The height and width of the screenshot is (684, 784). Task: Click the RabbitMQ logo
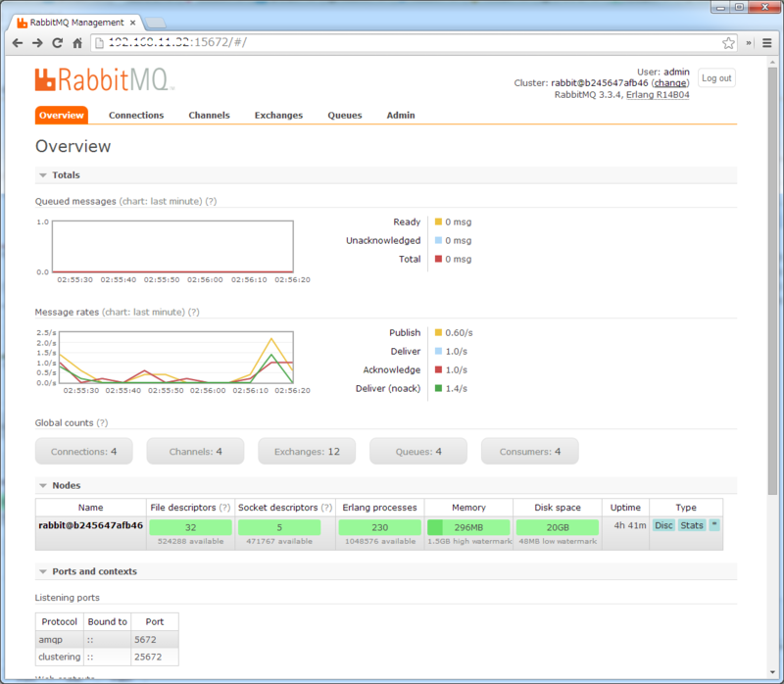(105, 79)
